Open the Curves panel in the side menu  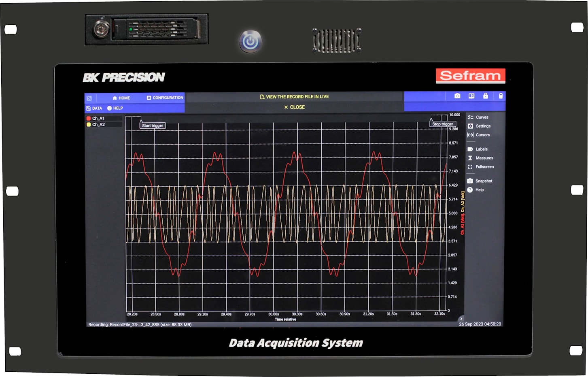point(478,117)
